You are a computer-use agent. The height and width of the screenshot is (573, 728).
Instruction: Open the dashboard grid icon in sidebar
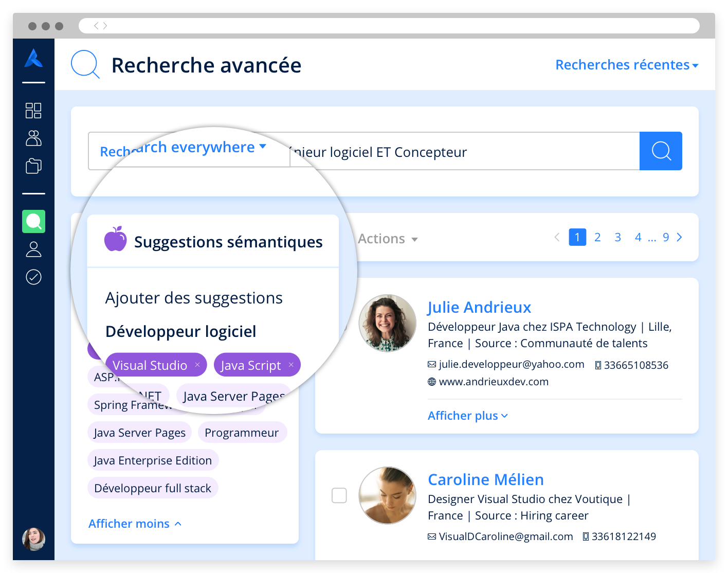33,111
